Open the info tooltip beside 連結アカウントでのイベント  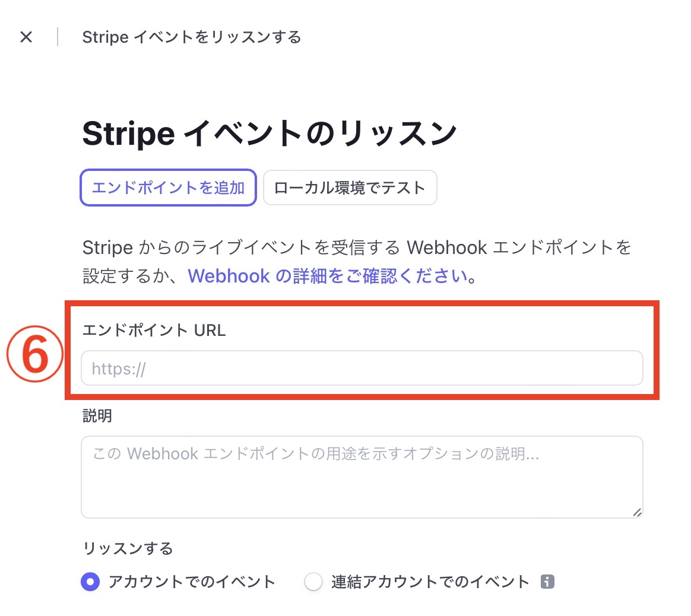click(546, 582)
